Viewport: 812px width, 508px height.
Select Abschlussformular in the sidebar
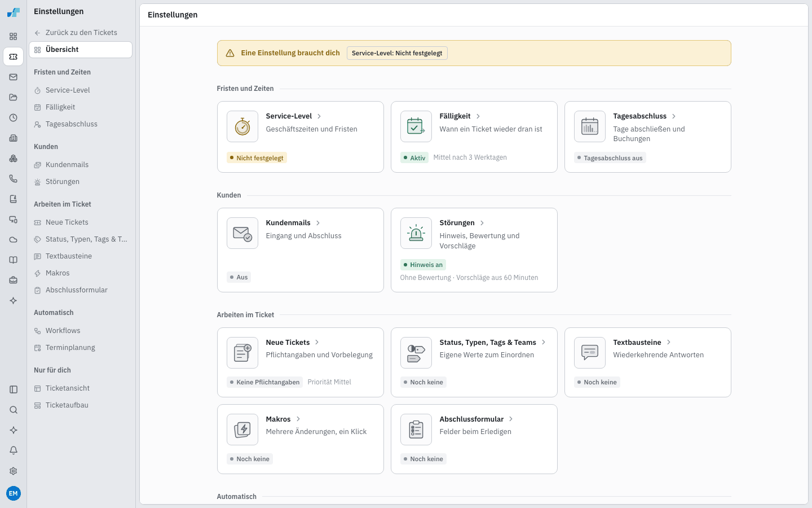tap(81, 290)
